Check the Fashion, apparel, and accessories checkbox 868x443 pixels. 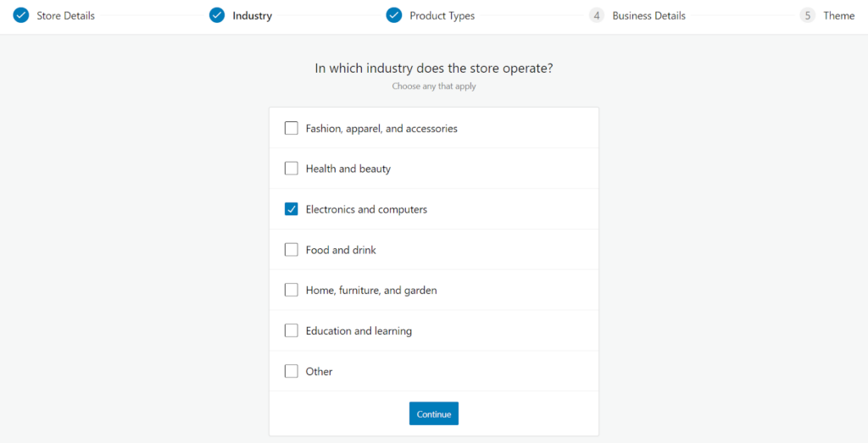coord(292,129)
